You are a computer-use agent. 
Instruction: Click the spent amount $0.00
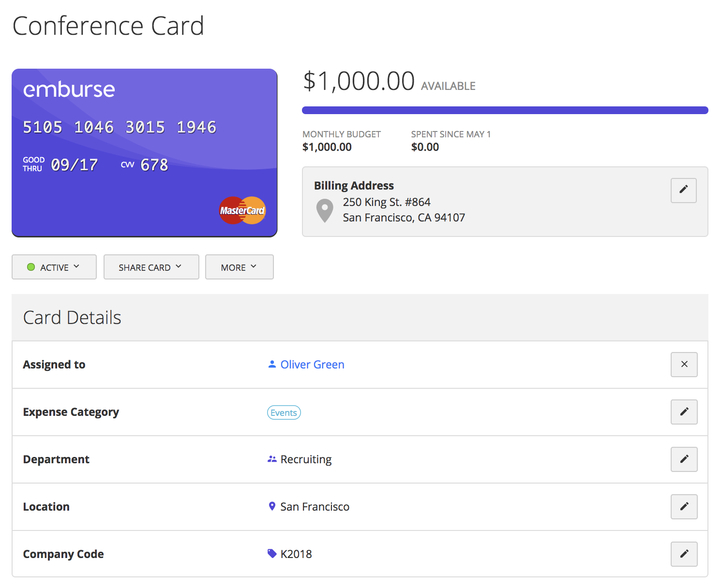tap(425, 147)
